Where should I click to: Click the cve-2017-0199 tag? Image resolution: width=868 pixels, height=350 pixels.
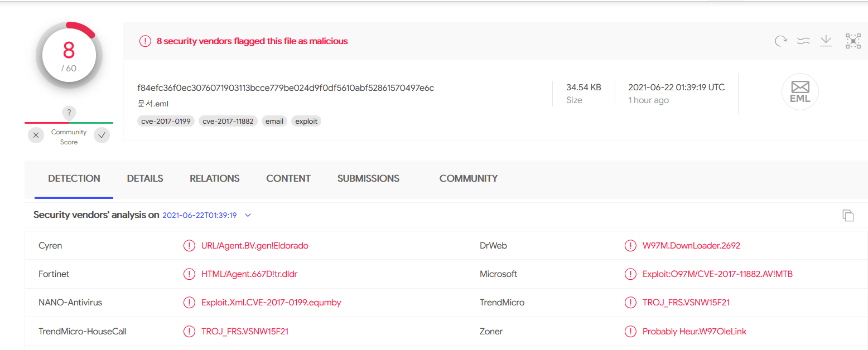click(x=166, y=121)
